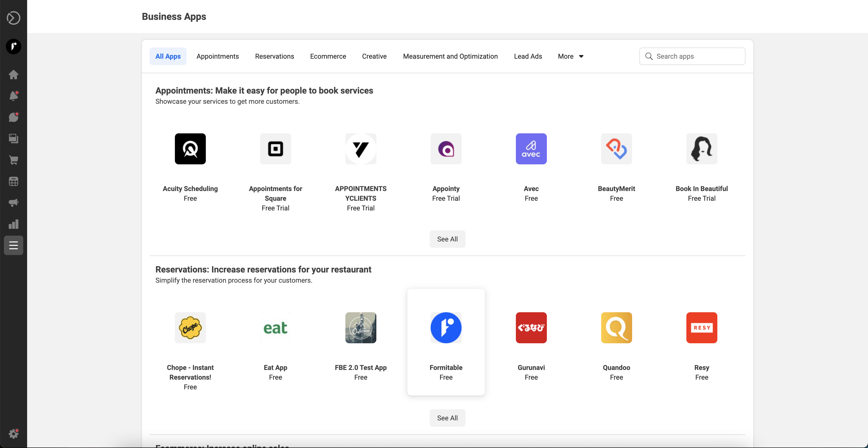Open the Eat App name link

coord(275,367)
